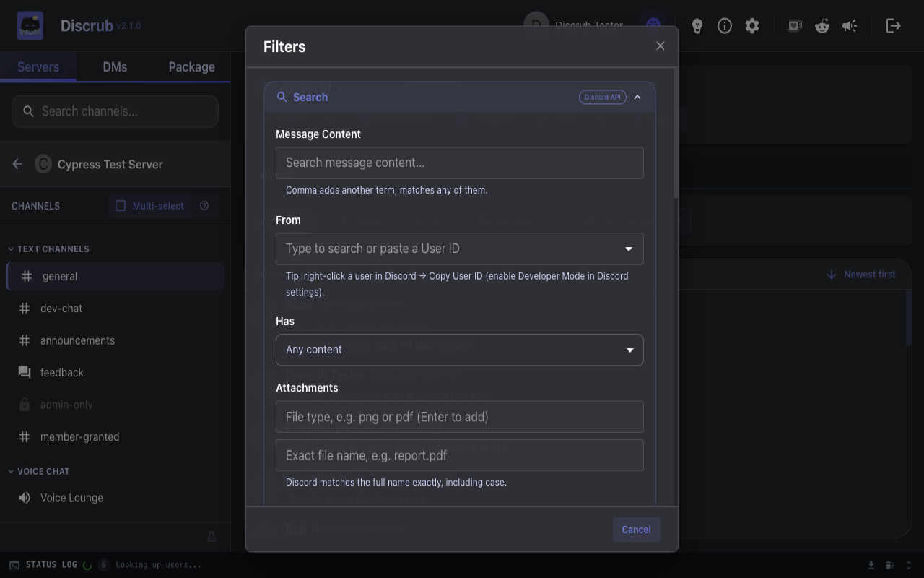924x578 pixels.
Task: Open the From user dropdown arrow
Action: tap(628, 249)
